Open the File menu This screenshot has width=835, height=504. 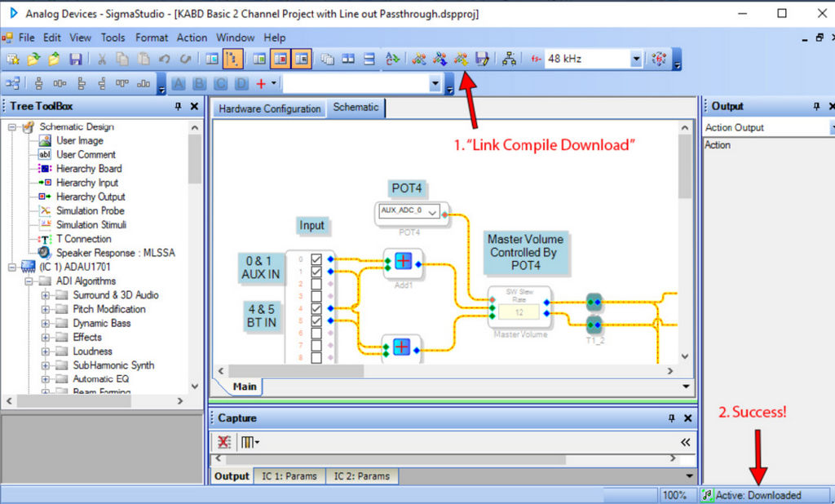pyautogui.click(x=26, y=38)
